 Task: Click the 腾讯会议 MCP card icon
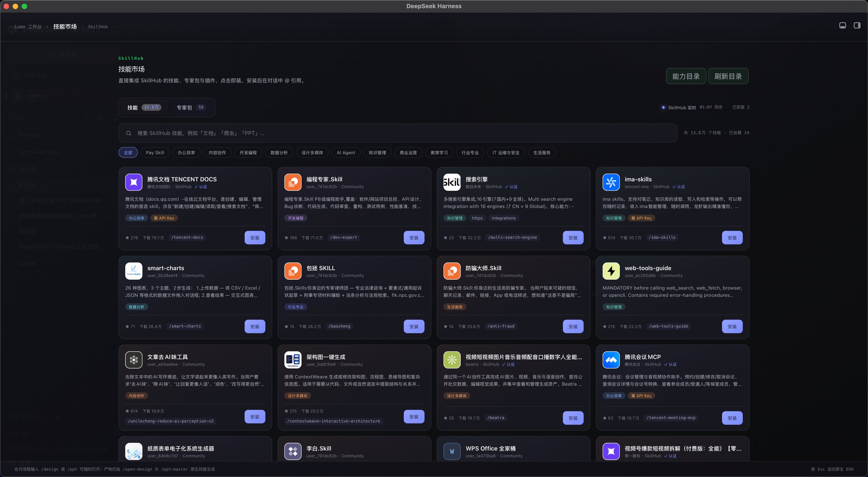611,360
